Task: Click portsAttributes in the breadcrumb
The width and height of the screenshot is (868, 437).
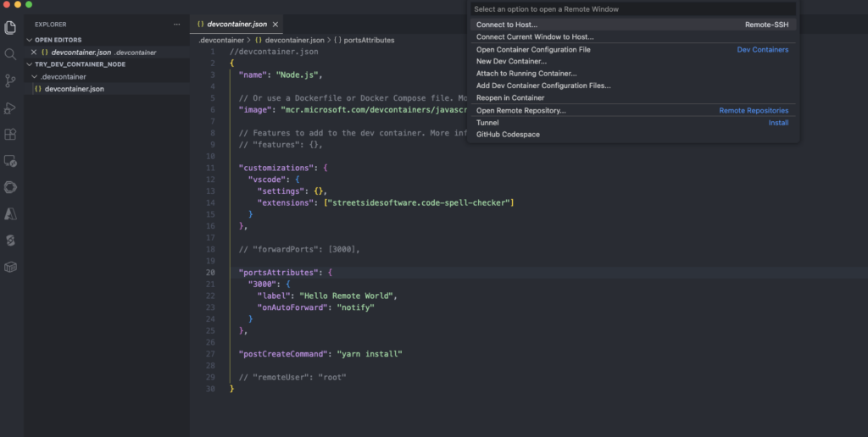Action: pos(368,40)
